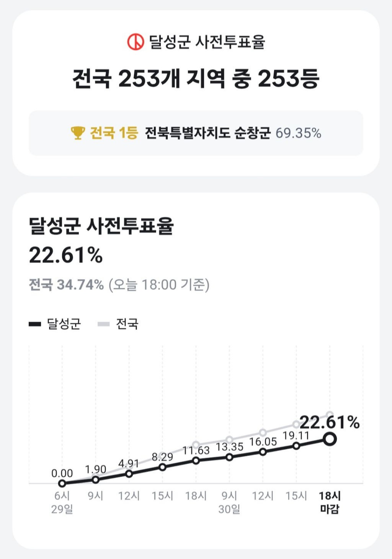Select the 8.29 data point on the chart
This screenshot has height=559, width=392.
click(x=162, y=467)
